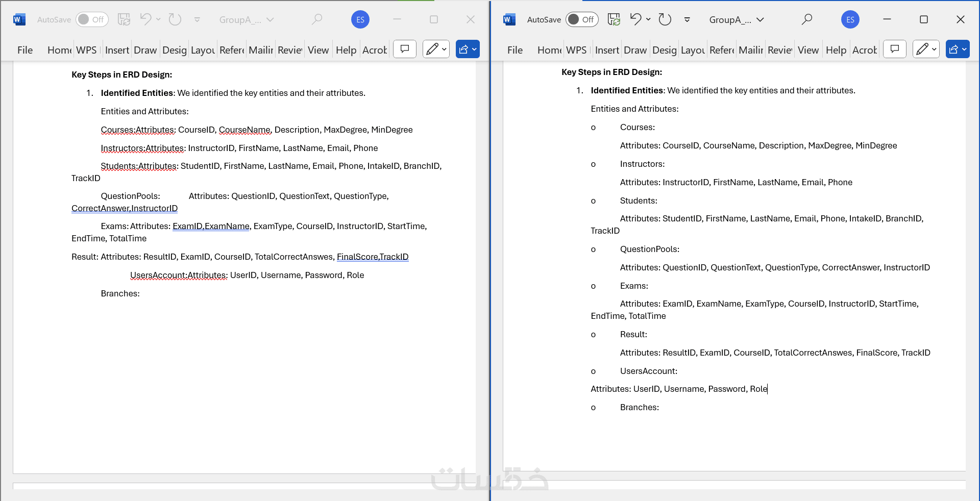Viewport: 980px width, 501px height.
Task: Click 'Branches:' line in left document
Action: click(x=120, y=293)
